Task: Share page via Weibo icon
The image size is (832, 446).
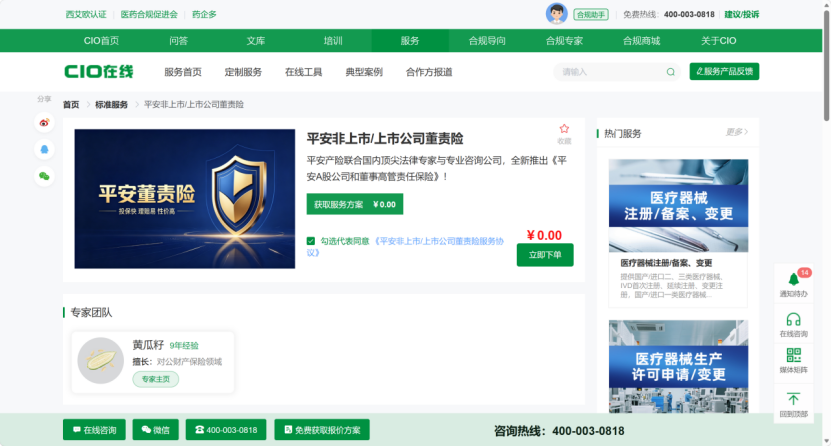Action: pos(45,123)
